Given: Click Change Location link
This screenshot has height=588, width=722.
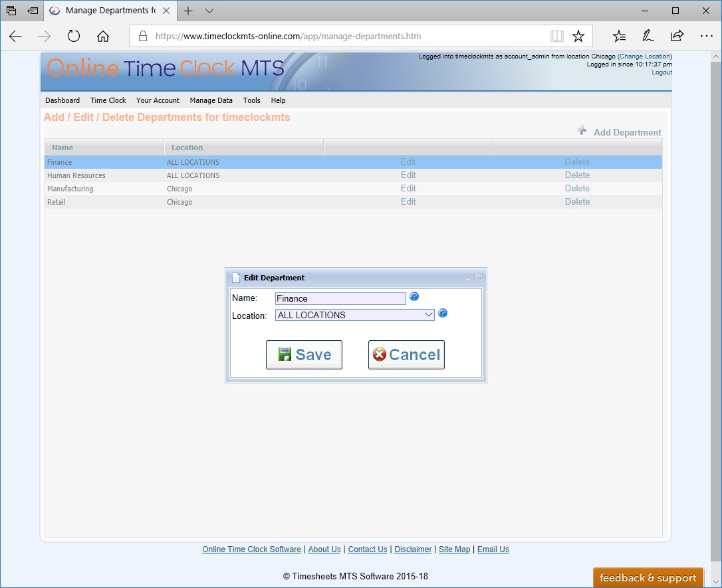Looking at the screenshot, I should click(x=645, y=56).
